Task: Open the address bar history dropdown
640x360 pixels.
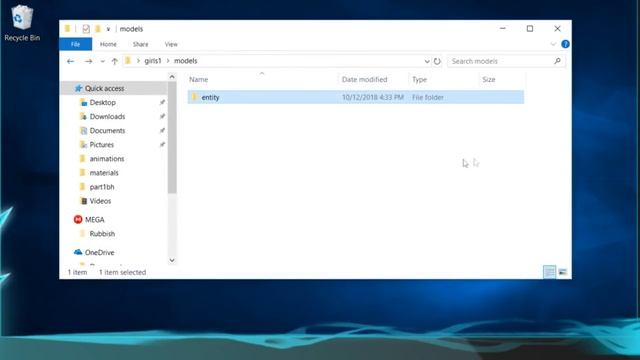Action: pyautogui.click(x=427, y=61)
